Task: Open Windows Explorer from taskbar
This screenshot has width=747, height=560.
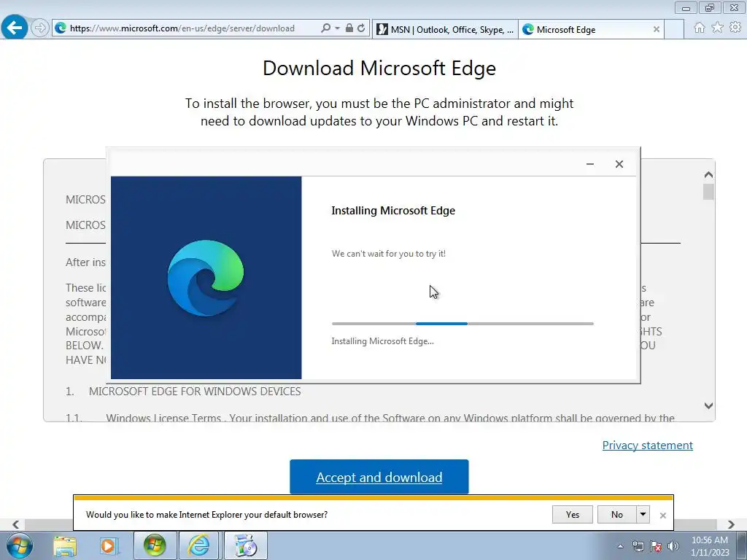Action: click(65, 545)
